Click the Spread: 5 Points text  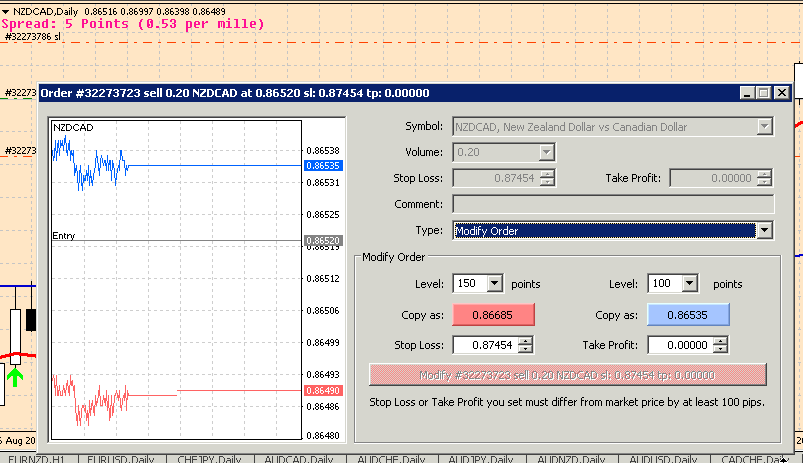pos(133,24)
